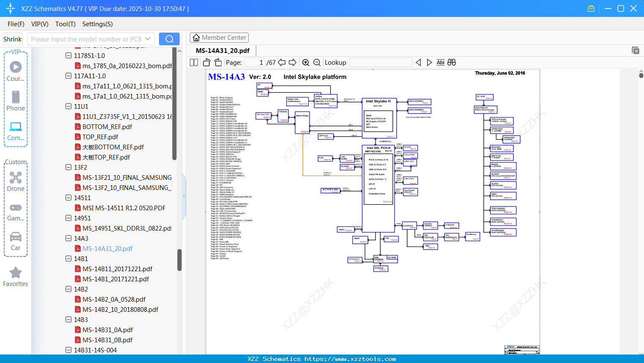This screenshot has width=644, height=363.
Task: Click the blue search button
Action: [x=169, y=39]
